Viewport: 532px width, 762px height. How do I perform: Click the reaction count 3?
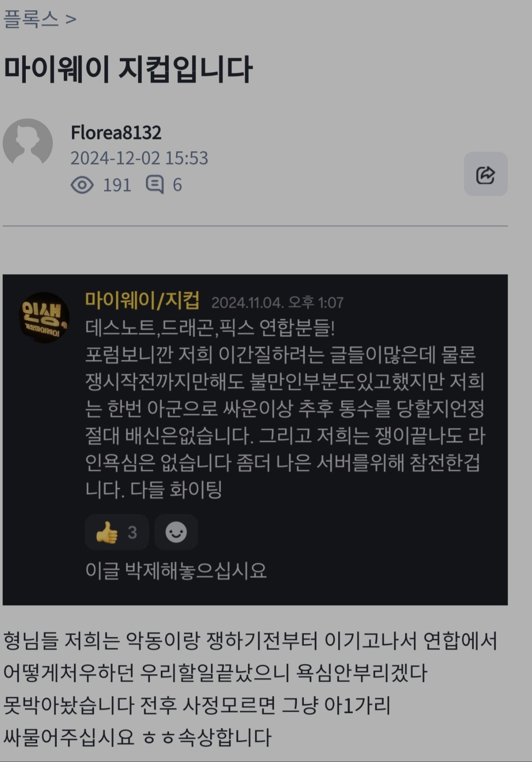click(x=132, y=532)
